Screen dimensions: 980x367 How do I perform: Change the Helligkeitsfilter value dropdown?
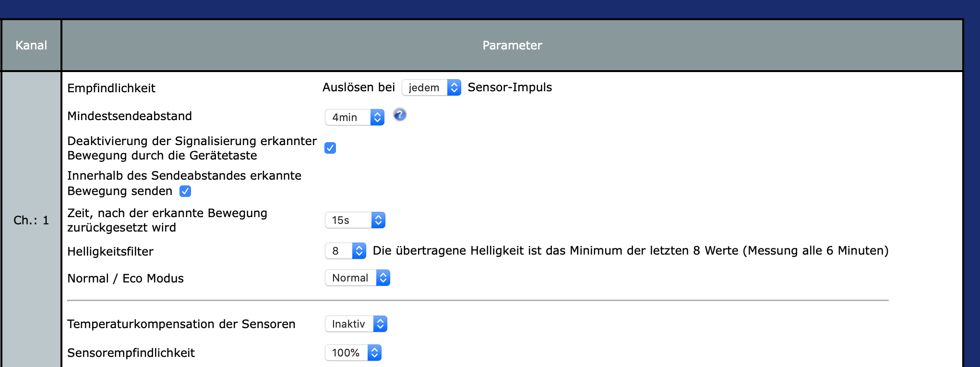346,251
